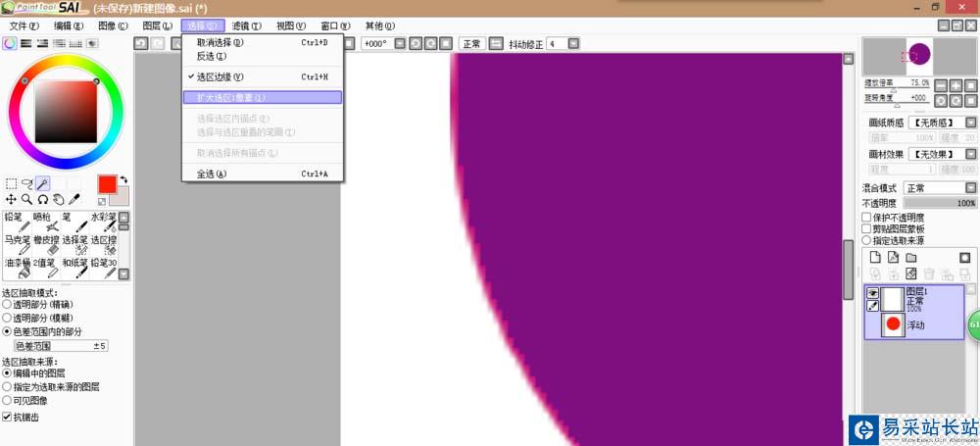Choose the 和纸笔 brush tool
Viewport: 980px width, 446px height.
pyautogui.click(x=75, y=268)
